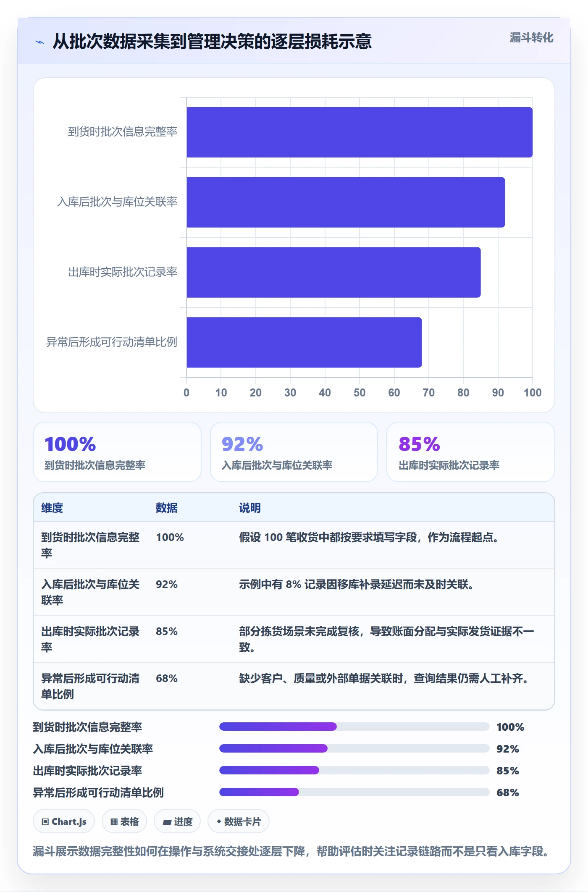
Task: Click progress row label 到货时批次信息完整率
Action: tap(87, 727)
